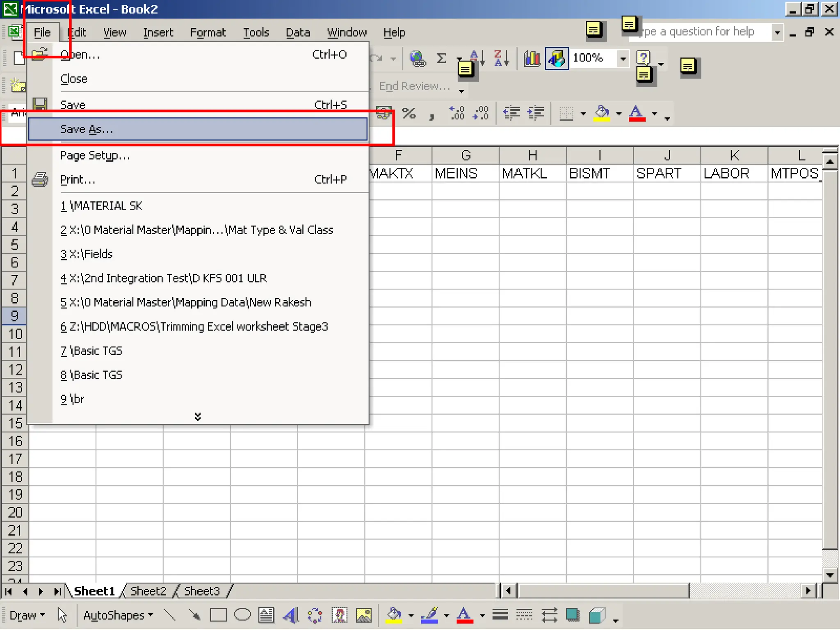
Task: Click the Increase Indent icon
Action: 536,113
